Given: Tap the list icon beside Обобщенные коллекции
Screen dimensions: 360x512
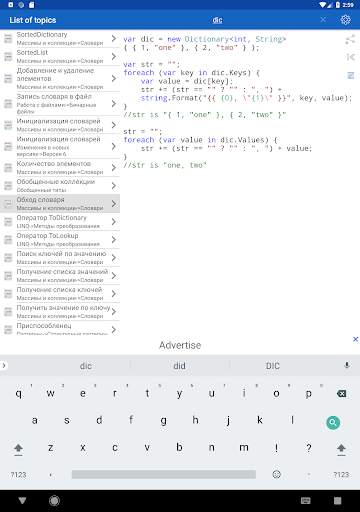Looking at the screenshot, I should click(8, 186).
